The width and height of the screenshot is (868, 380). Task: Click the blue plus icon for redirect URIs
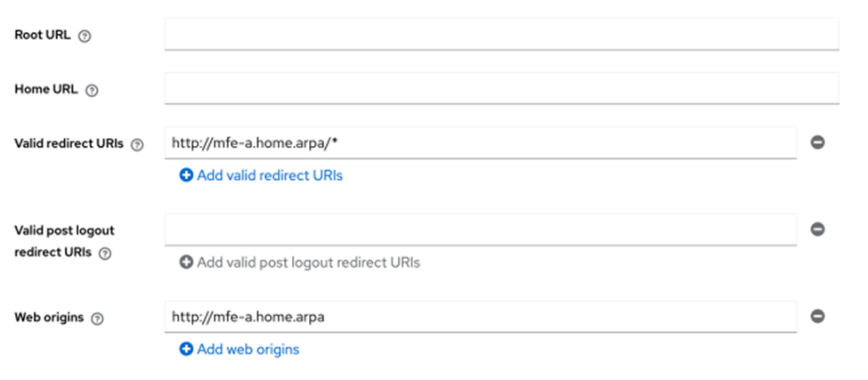[186, 175]
